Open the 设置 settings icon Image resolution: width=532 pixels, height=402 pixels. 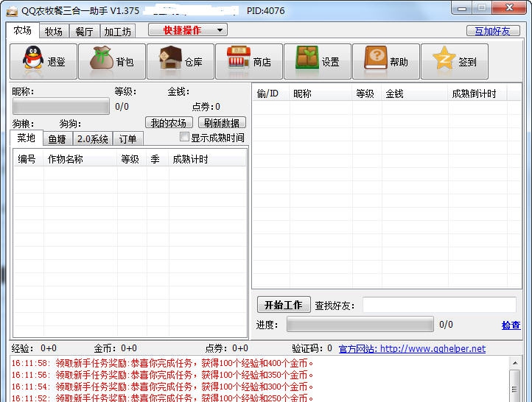[308, 61]
